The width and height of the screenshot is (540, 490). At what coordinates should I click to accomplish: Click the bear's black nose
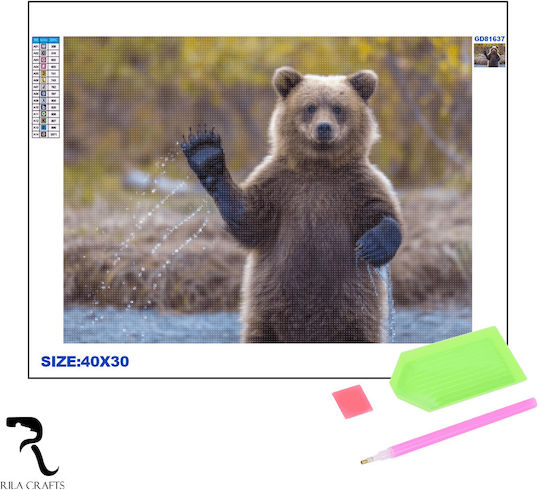[324, 129]
